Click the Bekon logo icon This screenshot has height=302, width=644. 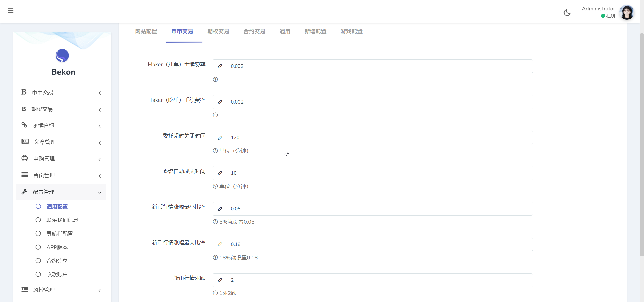click(x=63, y=55)
